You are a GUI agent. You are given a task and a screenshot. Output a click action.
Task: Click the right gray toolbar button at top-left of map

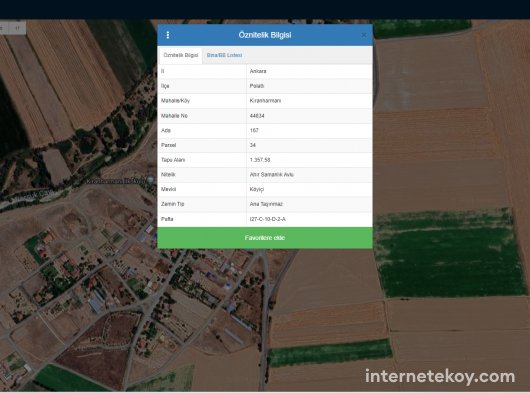click(18, 28)
